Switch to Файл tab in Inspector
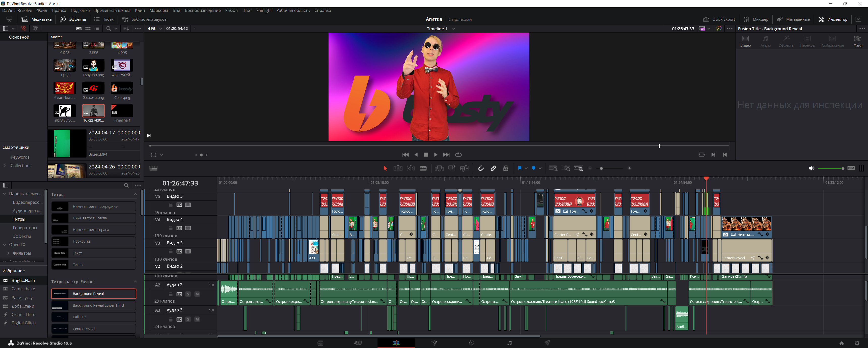 click(x=858, y=41)
